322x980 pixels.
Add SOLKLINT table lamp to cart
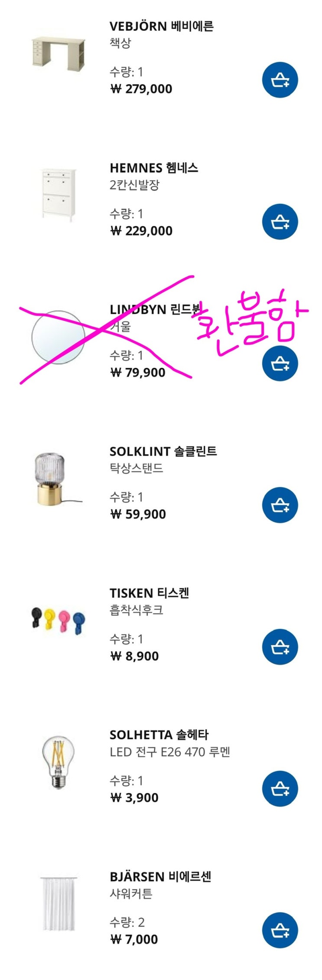pos(280,505)
